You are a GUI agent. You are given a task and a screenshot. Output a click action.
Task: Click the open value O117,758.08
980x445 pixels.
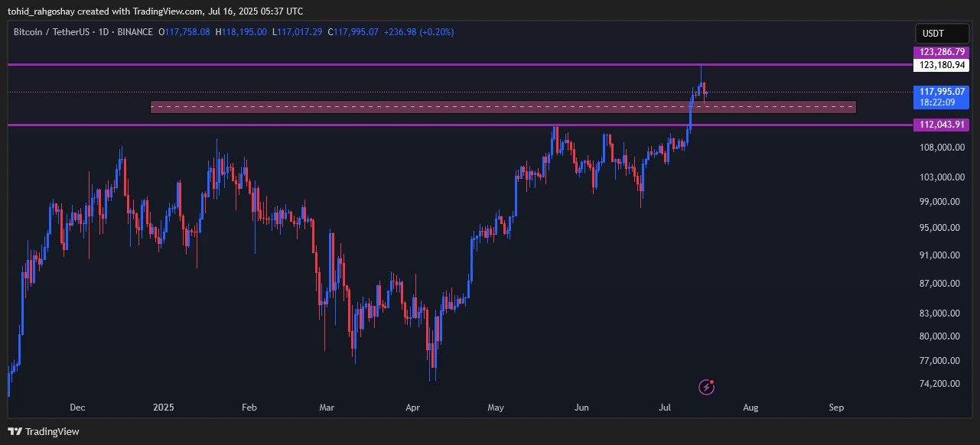click(x=184, y=32)
